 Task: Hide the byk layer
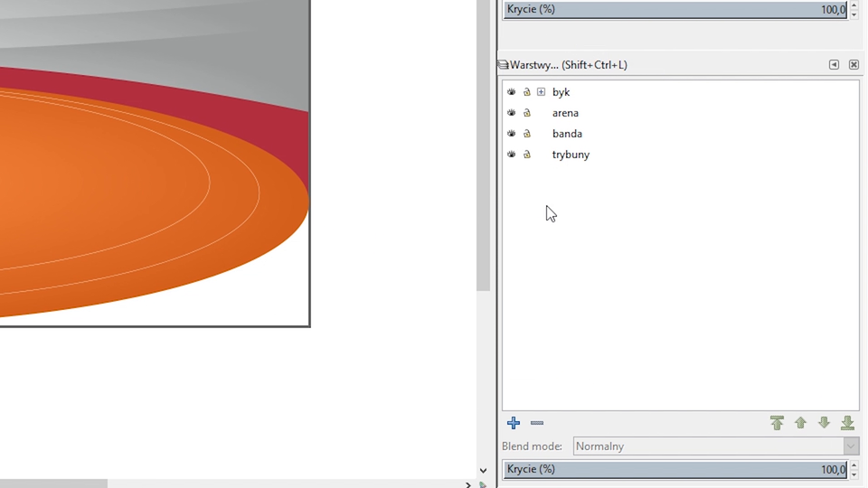pos(511,92)
